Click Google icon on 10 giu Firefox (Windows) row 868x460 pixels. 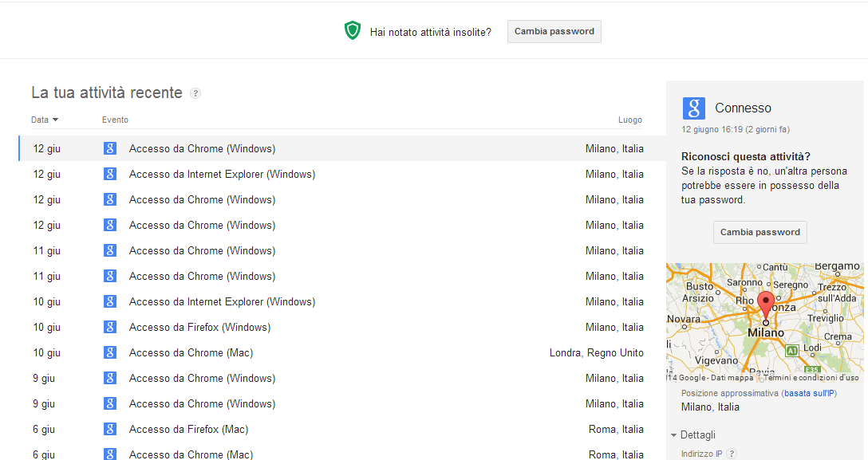click(x=110, y=327)
